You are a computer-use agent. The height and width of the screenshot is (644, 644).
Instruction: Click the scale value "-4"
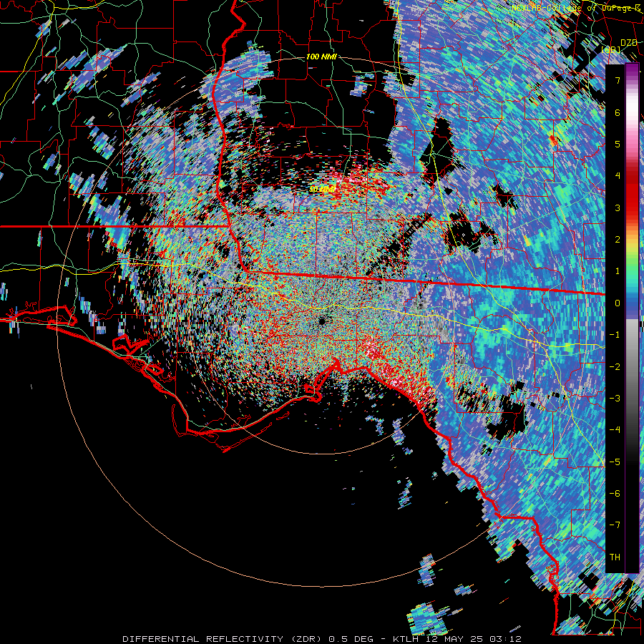[615, 430]
